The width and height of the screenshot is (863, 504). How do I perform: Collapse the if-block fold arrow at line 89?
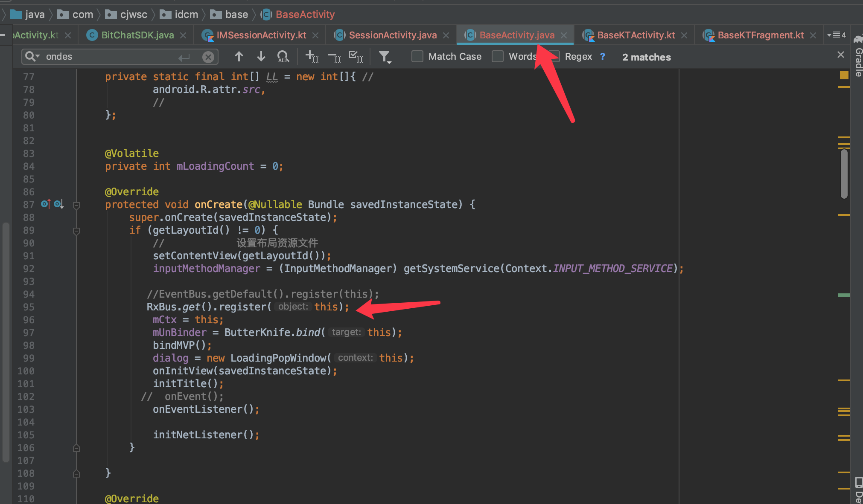[x=76, y=231]
